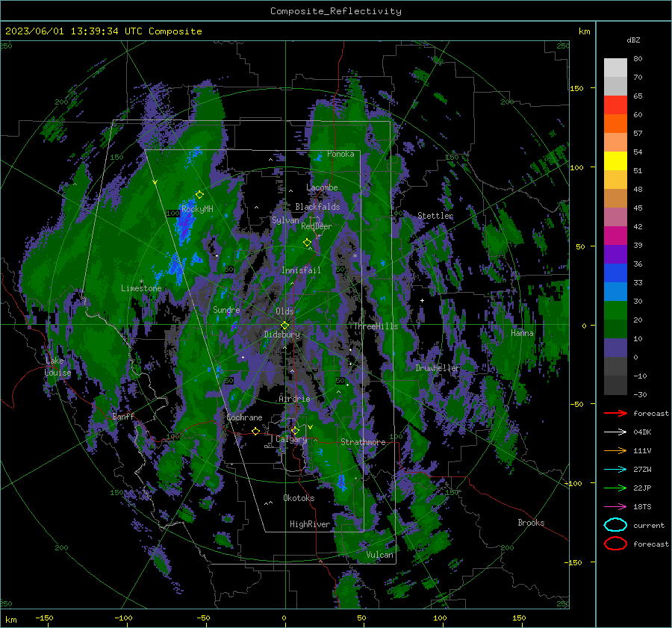This screenshot has height=628, width=672.
Task: Pick the purple 39 dBZ legend swatch
Action: coord(615,254)
